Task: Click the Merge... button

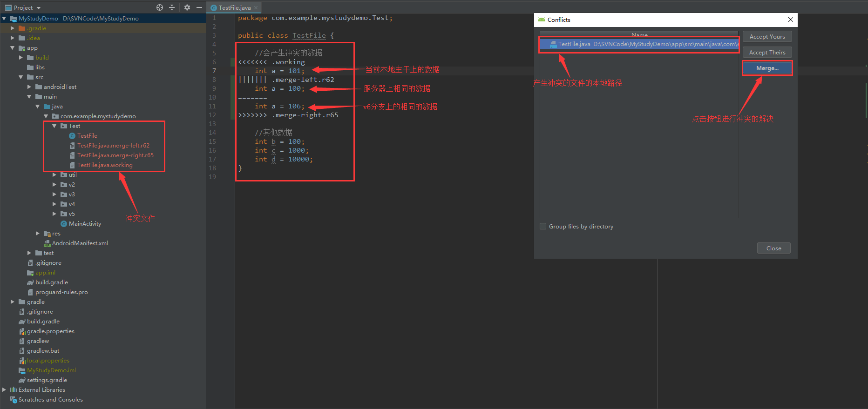Action: click(767, 68)
